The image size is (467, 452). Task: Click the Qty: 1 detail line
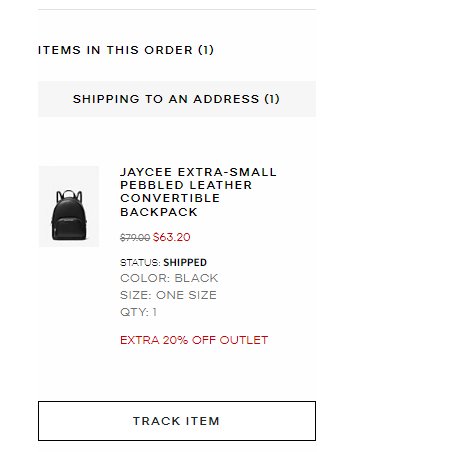coord(138,312)
